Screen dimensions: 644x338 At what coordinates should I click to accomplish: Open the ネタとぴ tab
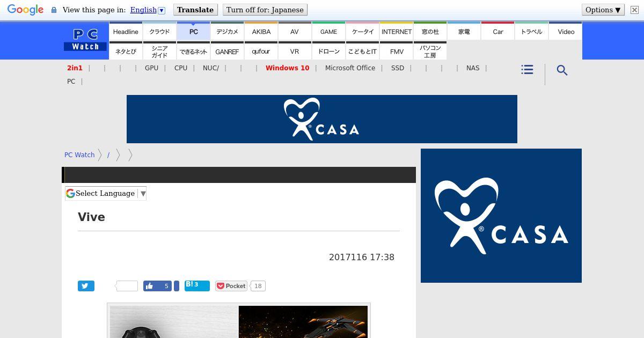(x=126, y=52)
